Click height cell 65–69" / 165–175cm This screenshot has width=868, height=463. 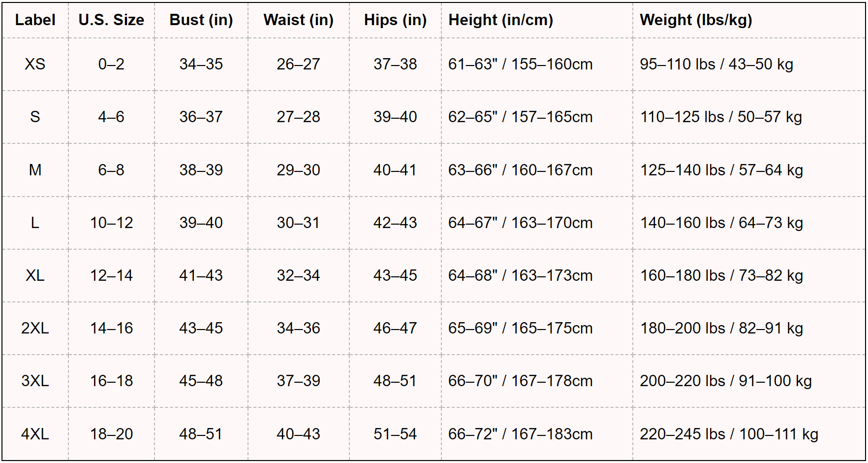pos(520,328)
